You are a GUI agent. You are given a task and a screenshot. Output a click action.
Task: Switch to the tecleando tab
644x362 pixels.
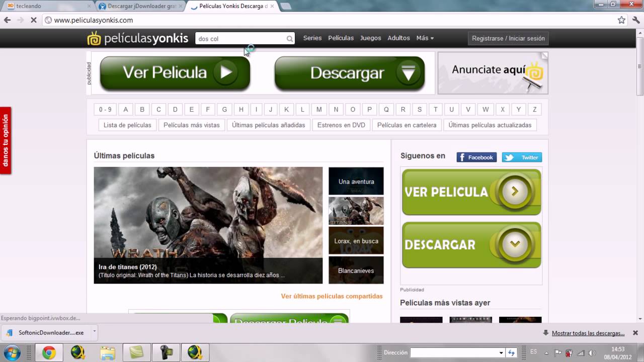click(47, 6)
